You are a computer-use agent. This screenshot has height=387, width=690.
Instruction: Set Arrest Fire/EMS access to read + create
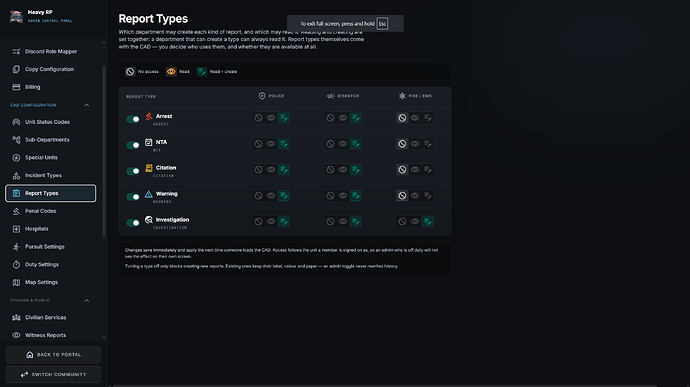coord(428,118)
